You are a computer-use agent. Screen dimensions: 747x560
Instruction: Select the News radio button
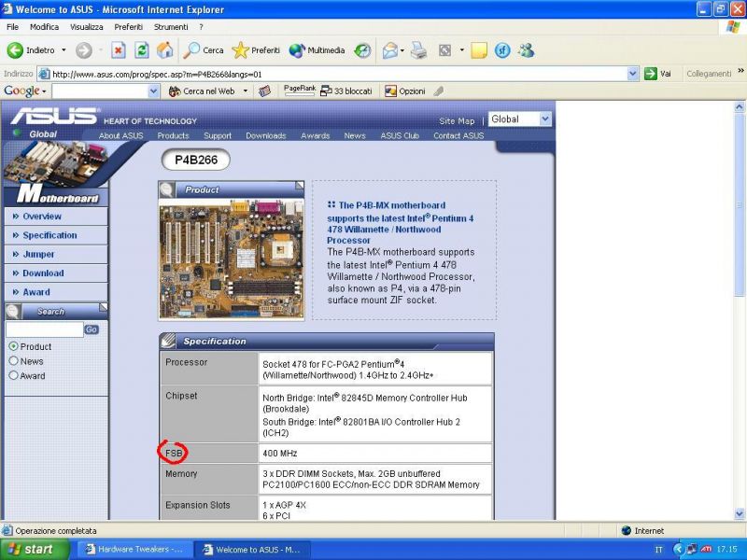coord(13,361)
